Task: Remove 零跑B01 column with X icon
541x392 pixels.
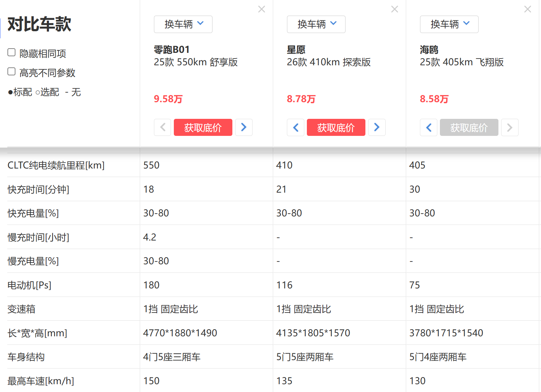Action: [x=261, y=9]
